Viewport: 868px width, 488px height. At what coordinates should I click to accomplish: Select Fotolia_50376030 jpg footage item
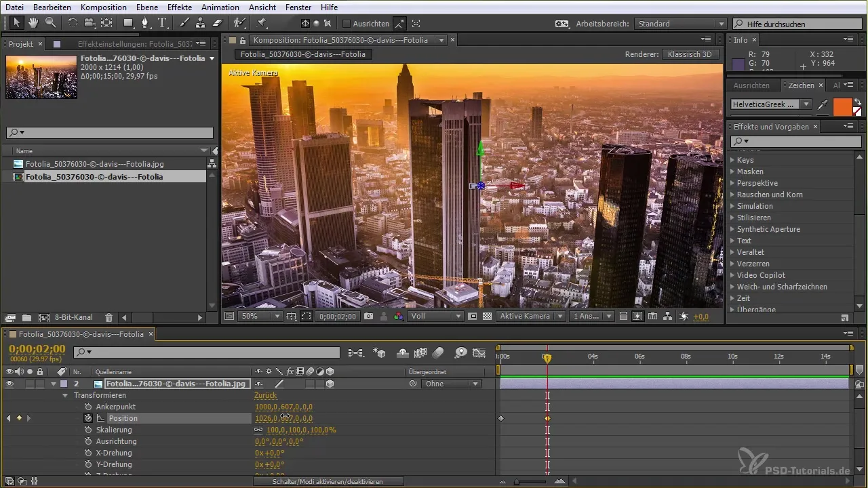(94, 164)
